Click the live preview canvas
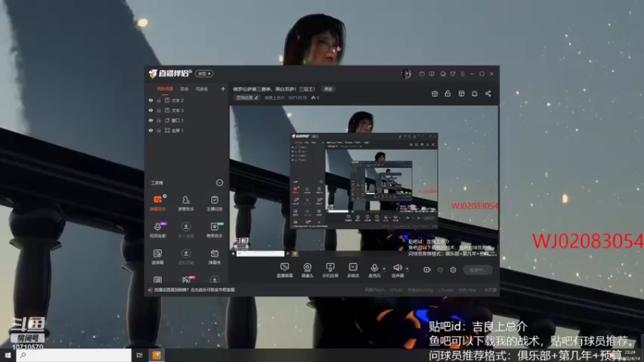Viewport: 644px width, 362px height. 364,181
